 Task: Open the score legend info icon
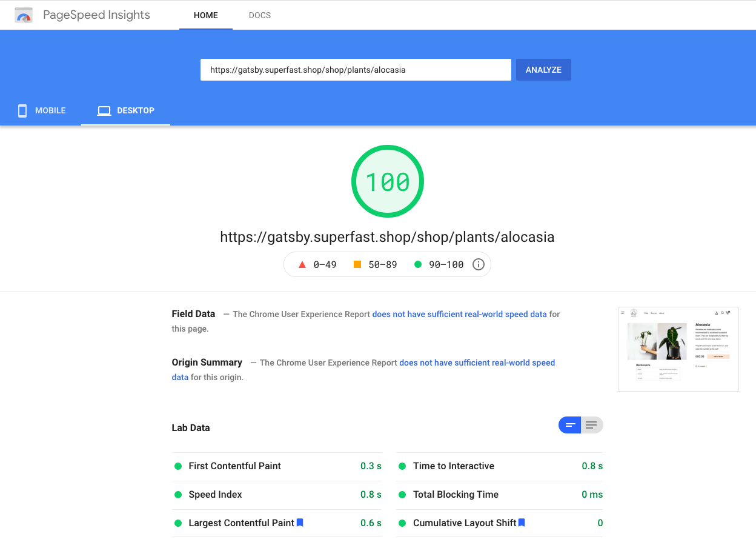pos(478,264)
